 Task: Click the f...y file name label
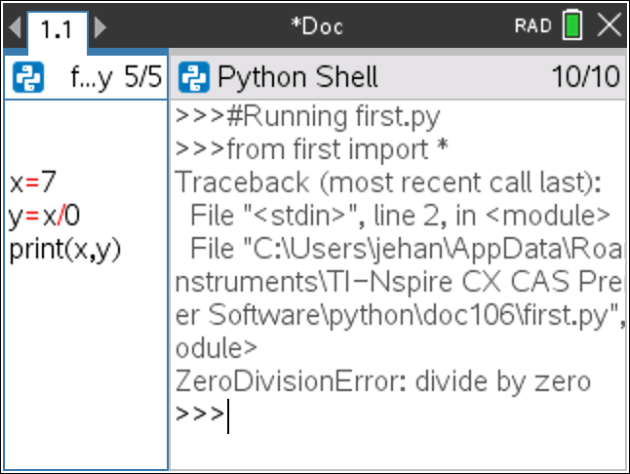pos(91,77)
